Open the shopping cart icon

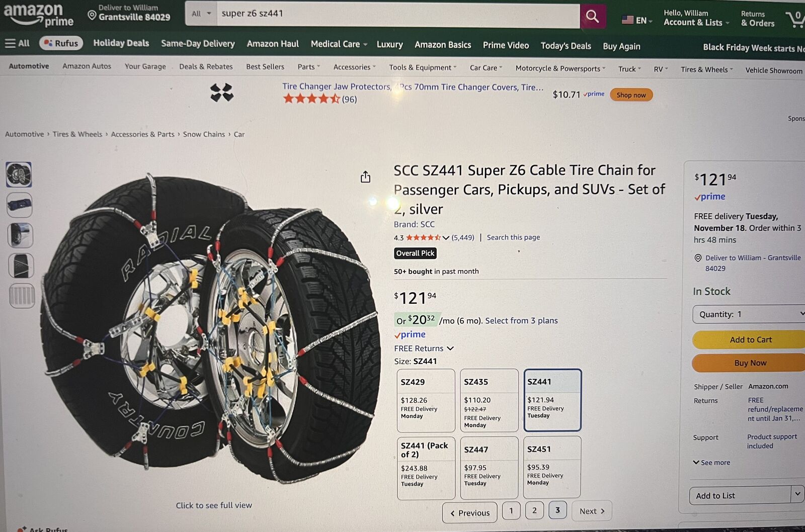[x=796, y=19]
